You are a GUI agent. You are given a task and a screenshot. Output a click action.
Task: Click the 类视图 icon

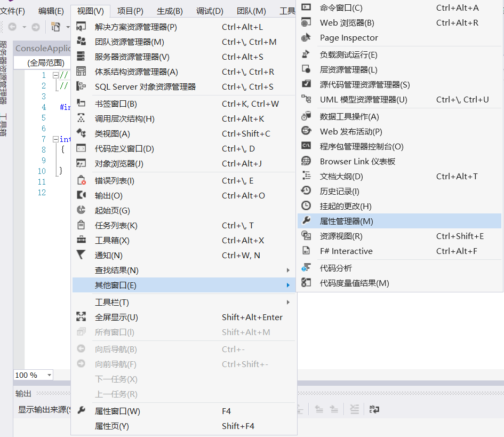click(81, 133)
